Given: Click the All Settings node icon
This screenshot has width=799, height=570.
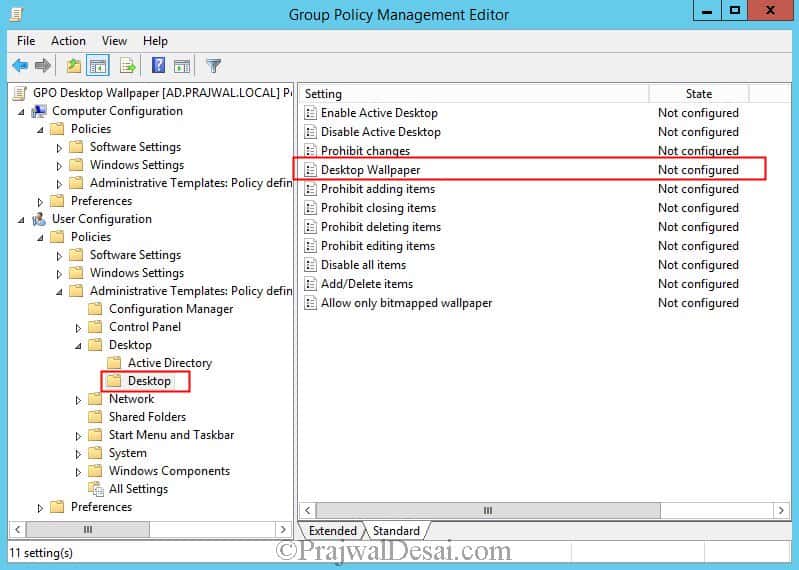Looking at the screenshot, I should (x=96, y=489).
